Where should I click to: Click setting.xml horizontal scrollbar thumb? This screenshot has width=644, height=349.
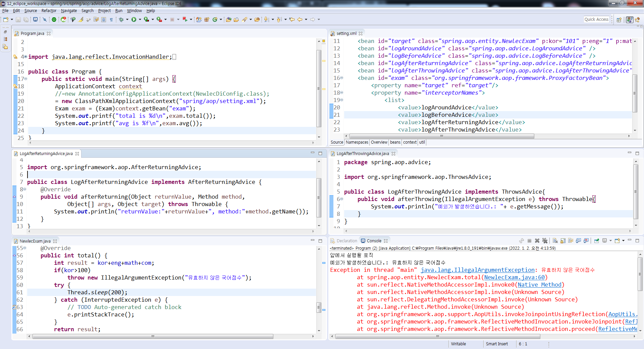tap(441, 136)
